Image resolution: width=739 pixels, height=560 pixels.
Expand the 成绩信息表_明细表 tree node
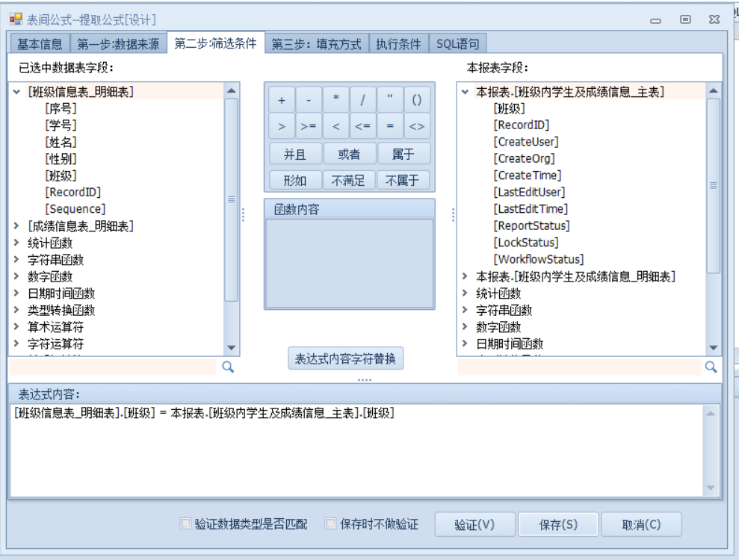point(17,225)
